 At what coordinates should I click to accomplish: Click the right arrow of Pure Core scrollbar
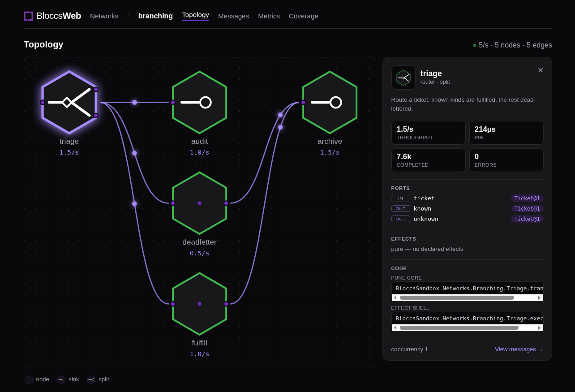[x=540, y=297]
